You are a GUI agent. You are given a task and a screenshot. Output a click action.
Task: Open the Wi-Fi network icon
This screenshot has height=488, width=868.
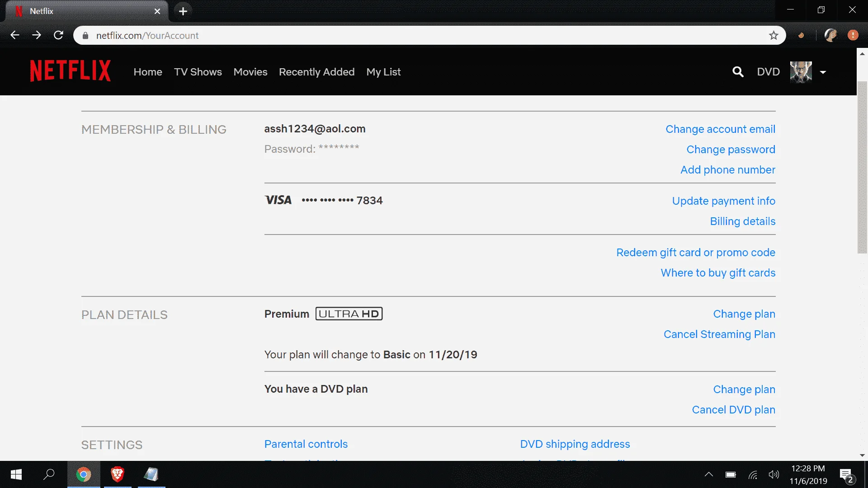click(753, 474)
